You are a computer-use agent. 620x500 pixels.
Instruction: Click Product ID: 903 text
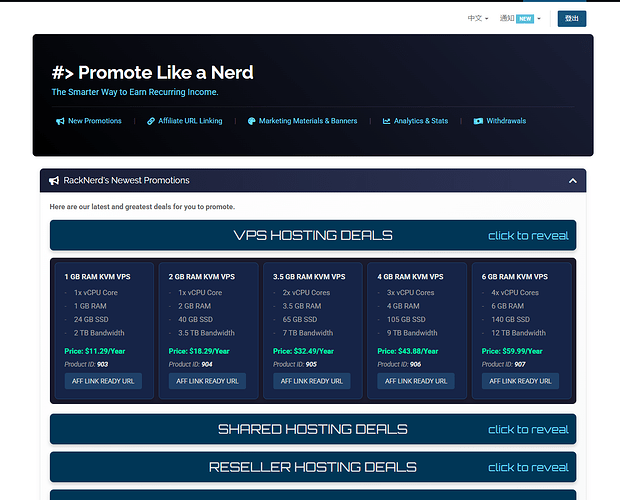click(x=86, y=364)
